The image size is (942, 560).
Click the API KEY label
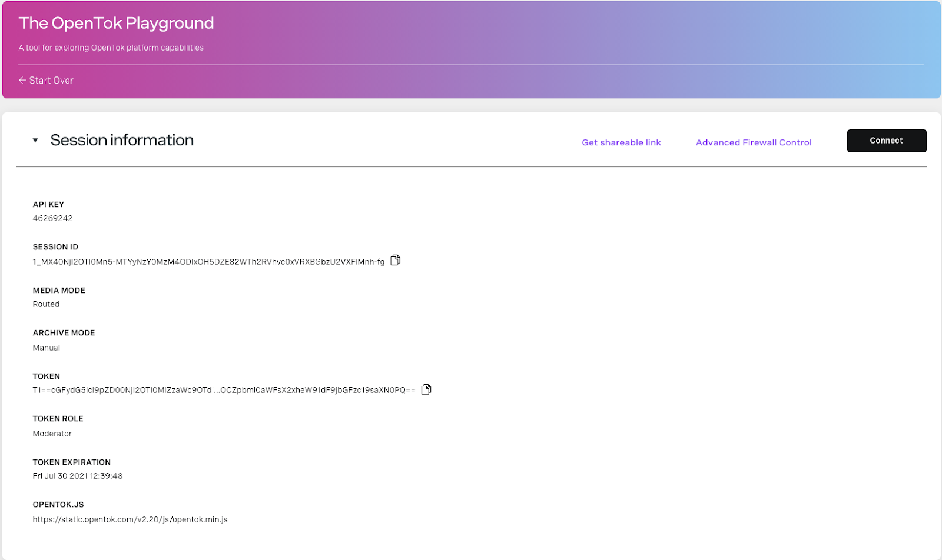pyautogui.click(x=48, y=205)
